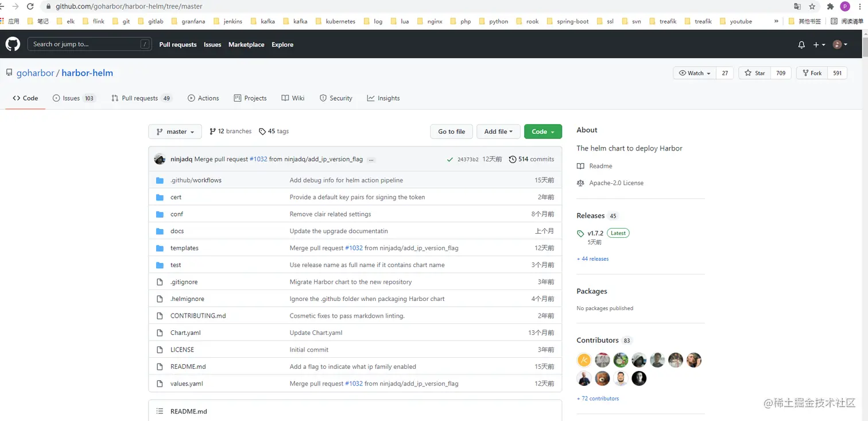Open the Apache-2.0 License link
The height and width of the screenshot is (421, 868).
pos(610,183)
